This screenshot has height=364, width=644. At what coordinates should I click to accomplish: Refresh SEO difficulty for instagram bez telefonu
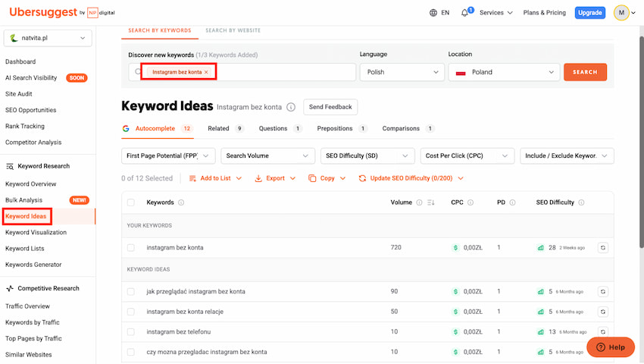point(603,331)
